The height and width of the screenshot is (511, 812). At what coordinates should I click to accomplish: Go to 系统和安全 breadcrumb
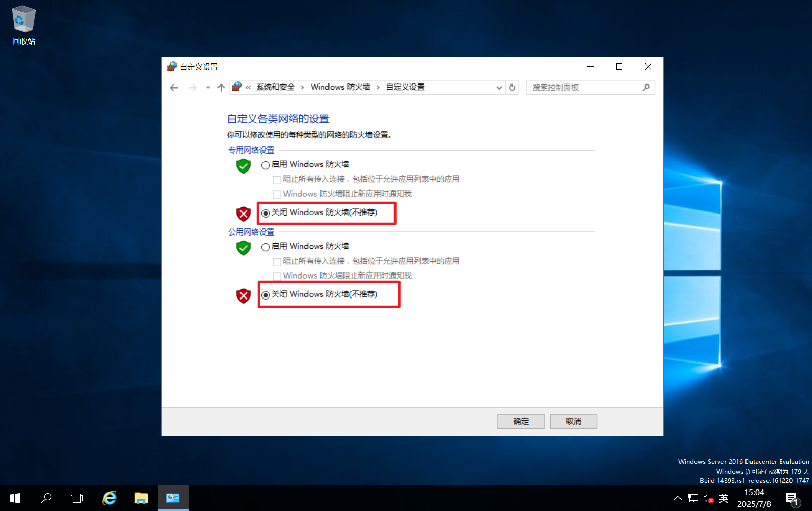click(275, 87)
